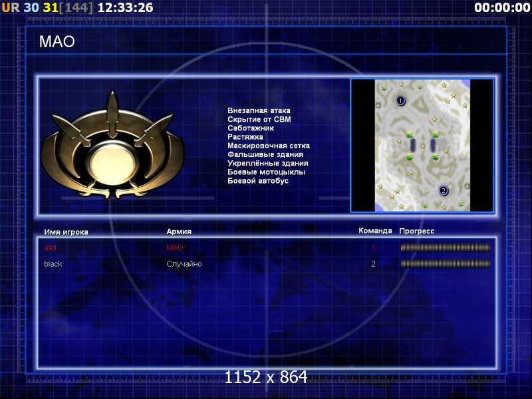Image resolution: width=532 pixels, height=399 pixels.
Task: Click the 'Растяжка' entry
Action: [245, 137]
